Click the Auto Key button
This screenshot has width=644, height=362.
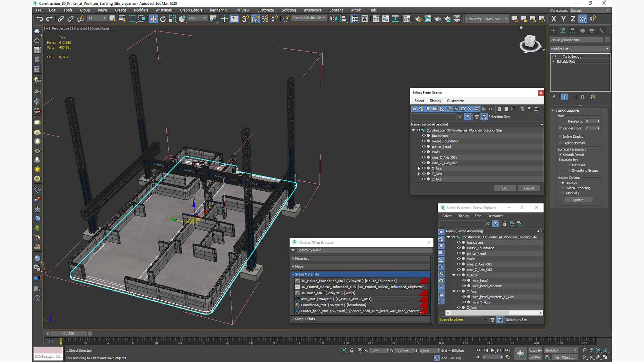[x=535, y=350]
